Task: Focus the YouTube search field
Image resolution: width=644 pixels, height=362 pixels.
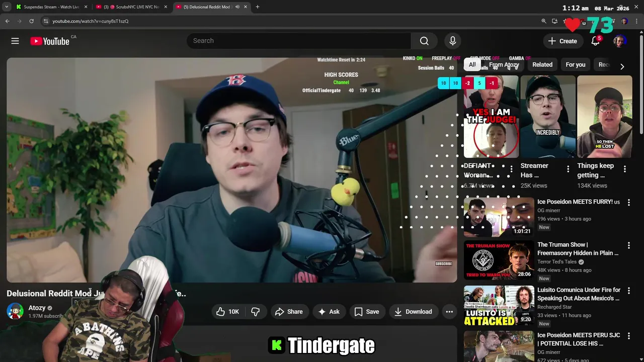Action: (x=299, y=41)
